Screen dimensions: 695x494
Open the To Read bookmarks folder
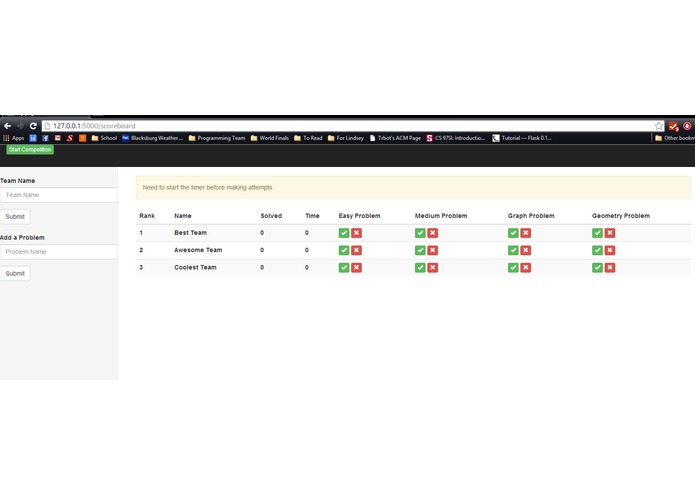pyautogui.click(x=308, y=138)
